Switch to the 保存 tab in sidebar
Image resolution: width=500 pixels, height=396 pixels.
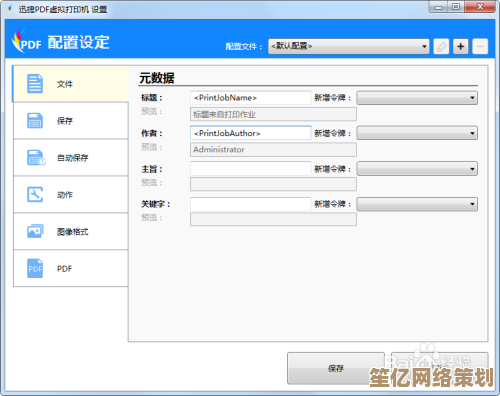(71, 121)
